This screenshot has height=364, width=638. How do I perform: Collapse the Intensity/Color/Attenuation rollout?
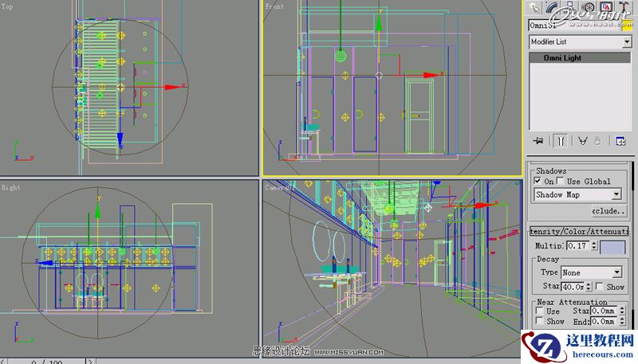point(579,231)
